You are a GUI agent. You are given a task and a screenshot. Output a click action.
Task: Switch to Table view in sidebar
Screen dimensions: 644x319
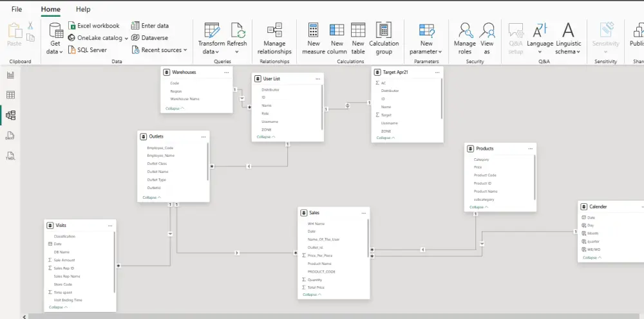click(10, 95)
